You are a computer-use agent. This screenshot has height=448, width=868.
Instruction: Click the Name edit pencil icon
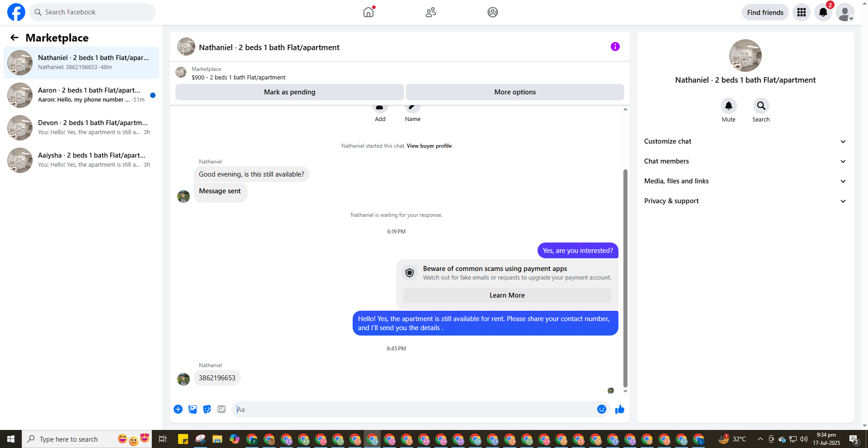coord(412,107)
